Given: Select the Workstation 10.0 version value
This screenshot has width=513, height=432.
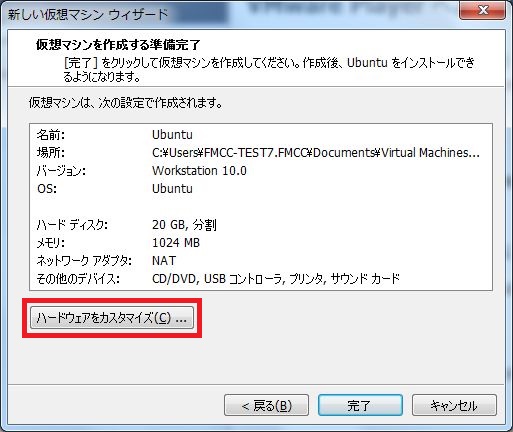Looking at the screenshot, I should click(x=199, y=171).
